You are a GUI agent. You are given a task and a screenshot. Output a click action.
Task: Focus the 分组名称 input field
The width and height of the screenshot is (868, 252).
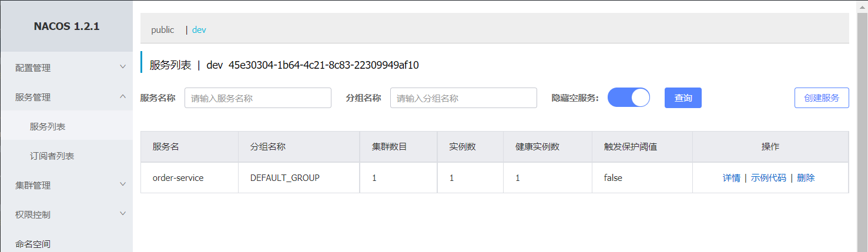click(x=464, y=98)
